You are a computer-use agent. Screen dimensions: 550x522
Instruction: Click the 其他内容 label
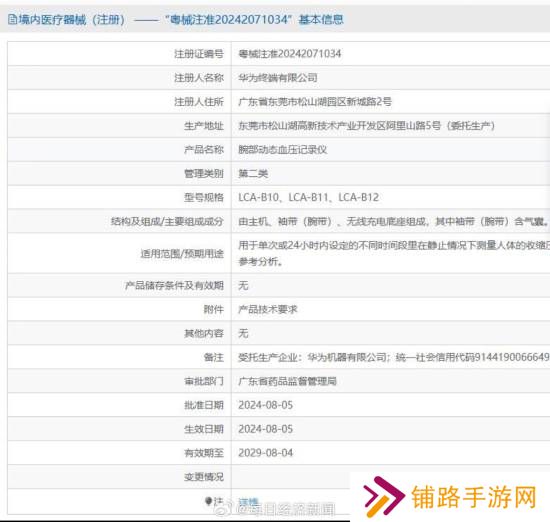[x=204, y=333]
